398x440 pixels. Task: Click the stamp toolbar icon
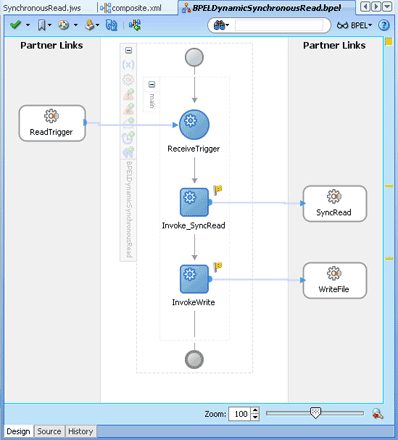(89, 25)
